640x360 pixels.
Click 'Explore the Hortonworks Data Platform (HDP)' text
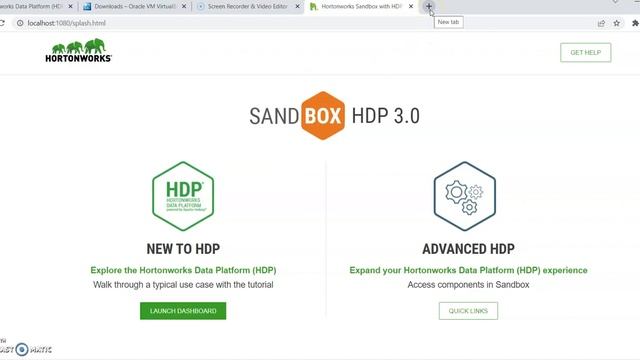[183, 270]
